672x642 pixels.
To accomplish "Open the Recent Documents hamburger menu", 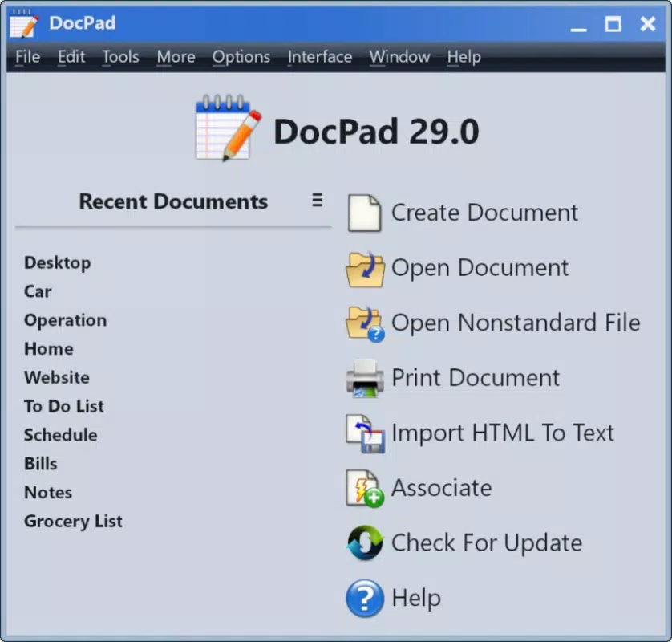I will (317, 200).
